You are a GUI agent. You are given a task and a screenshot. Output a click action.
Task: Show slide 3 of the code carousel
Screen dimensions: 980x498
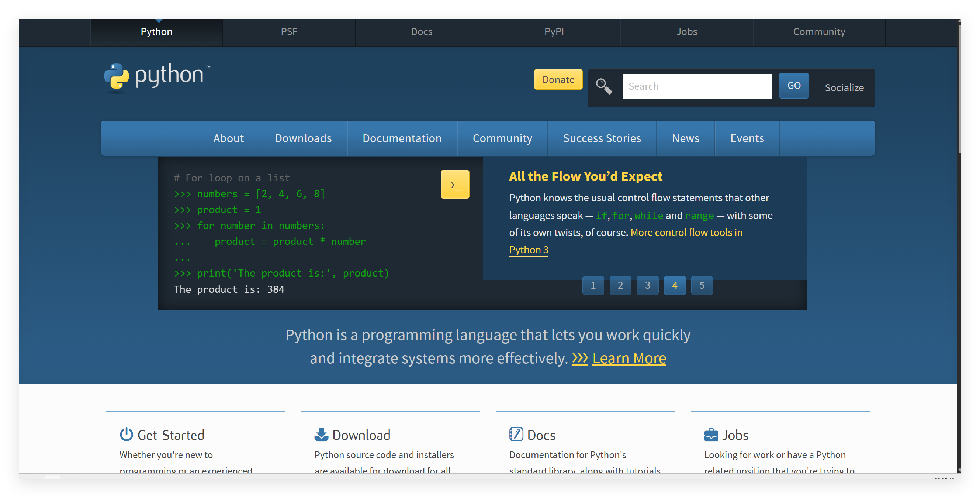648,285
